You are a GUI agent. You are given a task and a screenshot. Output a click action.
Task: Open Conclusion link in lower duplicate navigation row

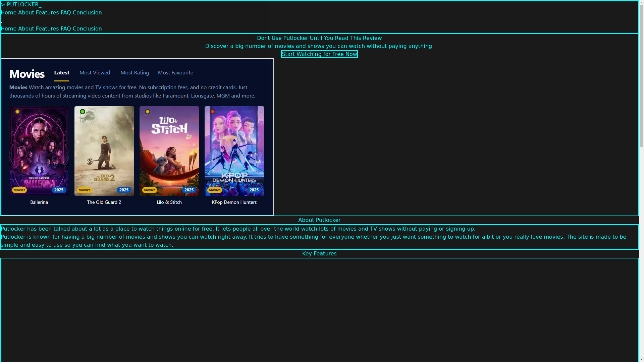pyautogui.click(x=87, y=29)
